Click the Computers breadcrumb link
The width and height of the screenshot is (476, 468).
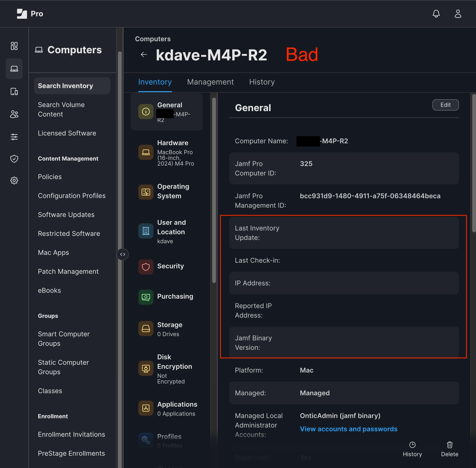click(x=153, y=39)
